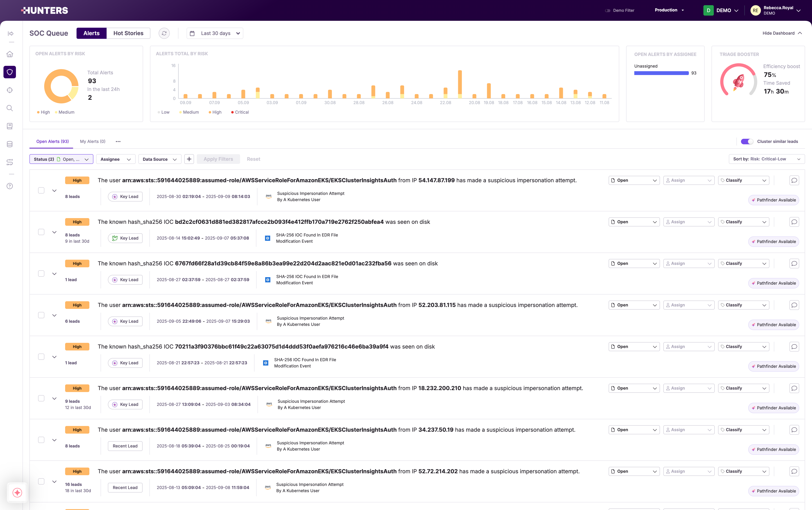Viewport: 812px width, 510px height.
Task: Click the magnifier search icon in the sidebar
Action: point(10,108)
